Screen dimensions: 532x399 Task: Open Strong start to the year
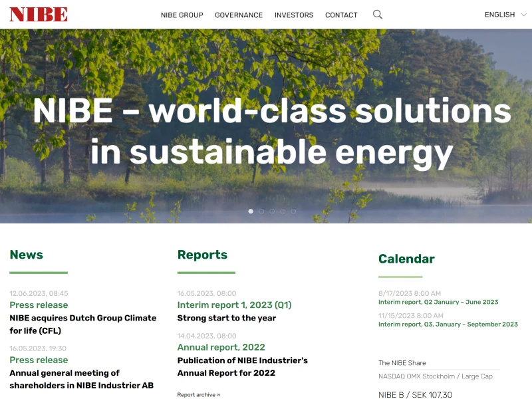point(227,318)
